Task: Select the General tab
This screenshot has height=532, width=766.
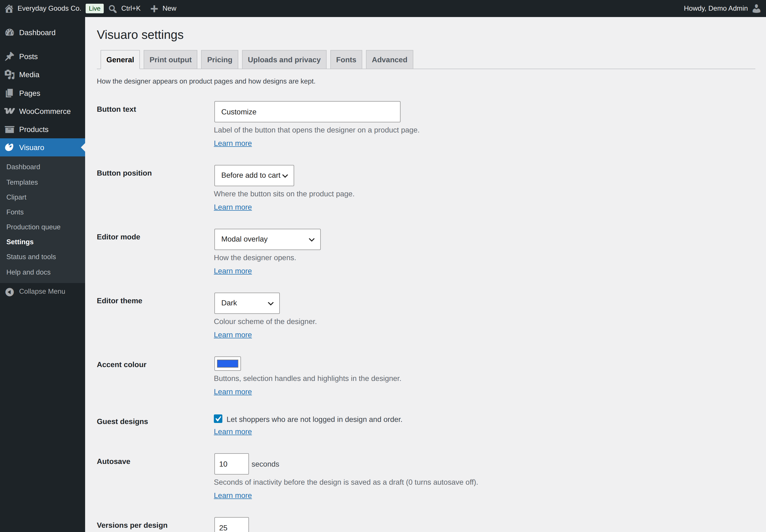Action: click(120, 60)
